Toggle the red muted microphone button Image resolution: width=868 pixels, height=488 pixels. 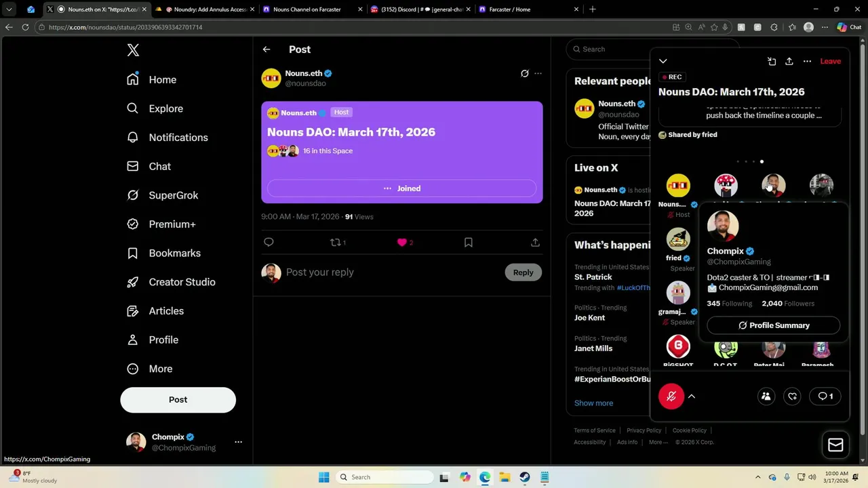coord(671,396)
